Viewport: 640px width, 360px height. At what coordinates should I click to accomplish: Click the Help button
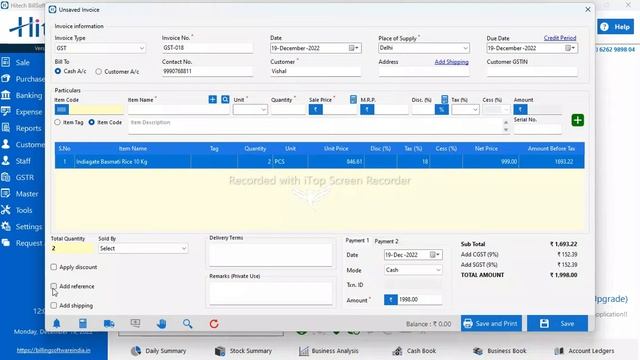pyautogui.click(x=616, y=27)
